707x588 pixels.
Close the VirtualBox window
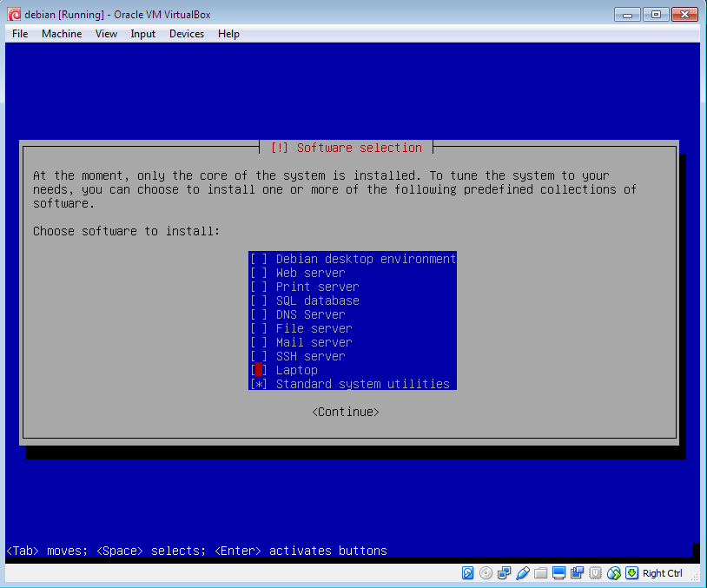pyautogui.click(x=684, y=15)
